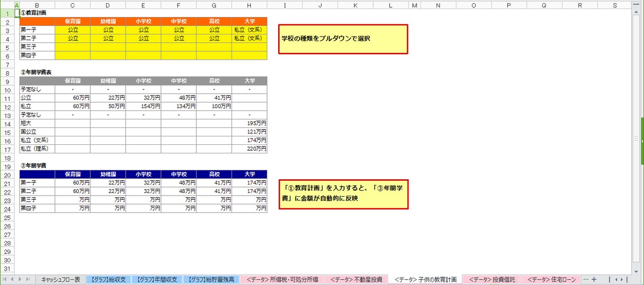Open the キャッシュフロー表 sheet tab
644x285 pixels.
click(61, 279)
